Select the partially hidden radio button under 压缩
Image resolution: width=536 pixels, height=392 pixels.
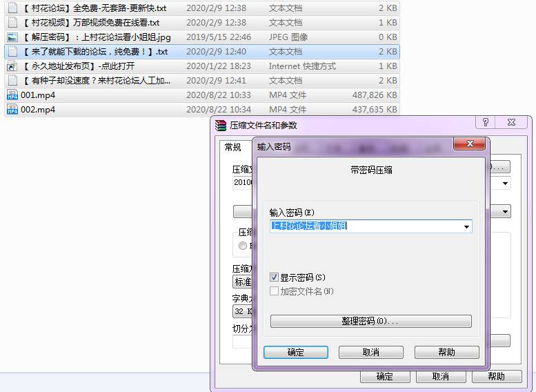pyautogui.click(x=243, y=246)
